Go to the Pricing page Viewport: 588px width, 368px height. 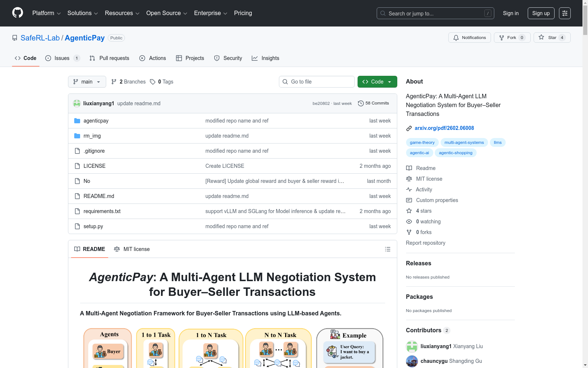point(243,13)
